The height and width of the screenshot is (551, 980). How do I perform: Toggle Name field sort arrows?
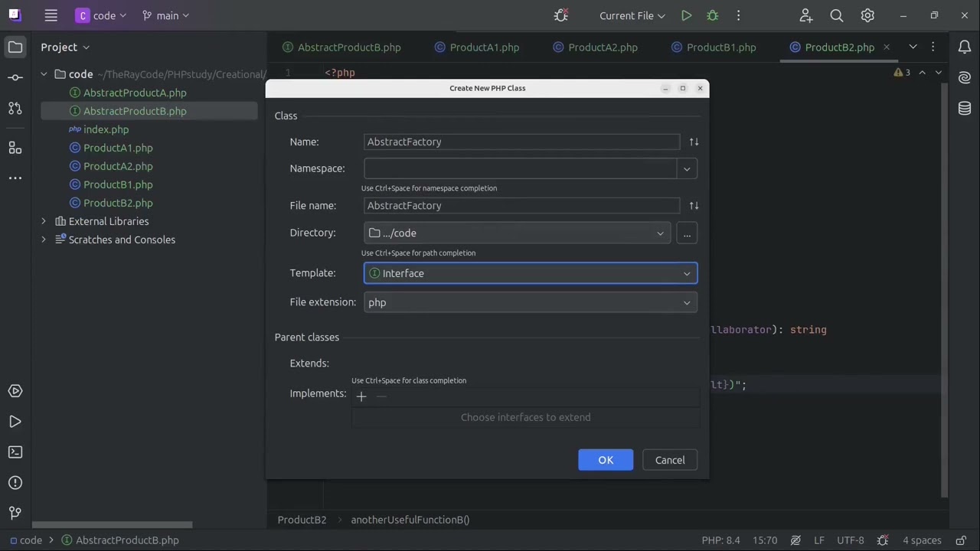coord(694,142)
